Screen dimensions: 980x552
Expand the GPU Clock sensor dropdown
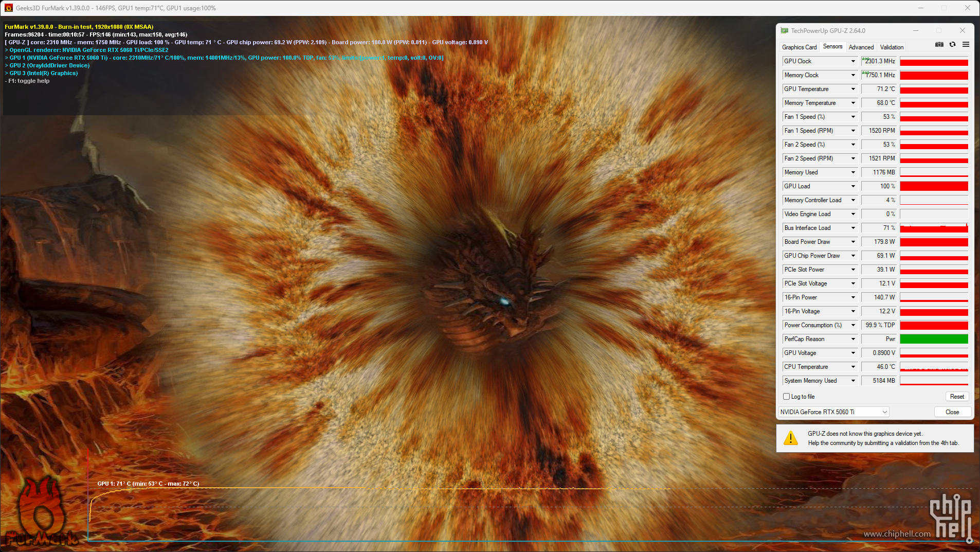coord(853,61)
